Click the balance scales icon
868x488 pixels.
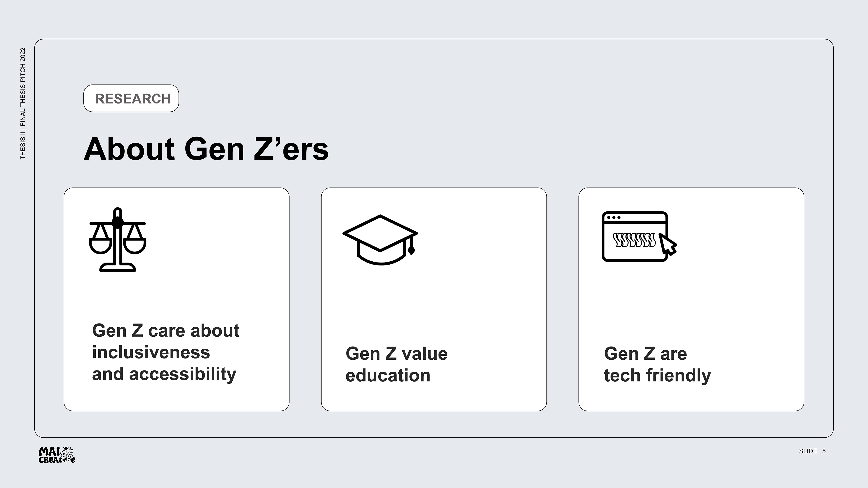118,239
